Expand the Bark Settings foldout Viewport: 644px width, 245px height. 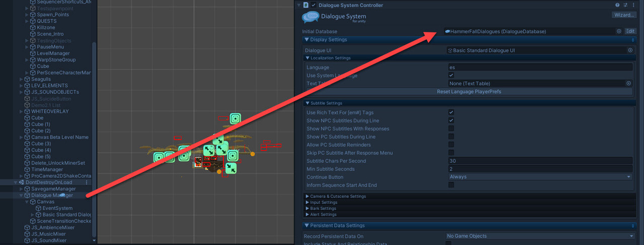coord(308,208)
